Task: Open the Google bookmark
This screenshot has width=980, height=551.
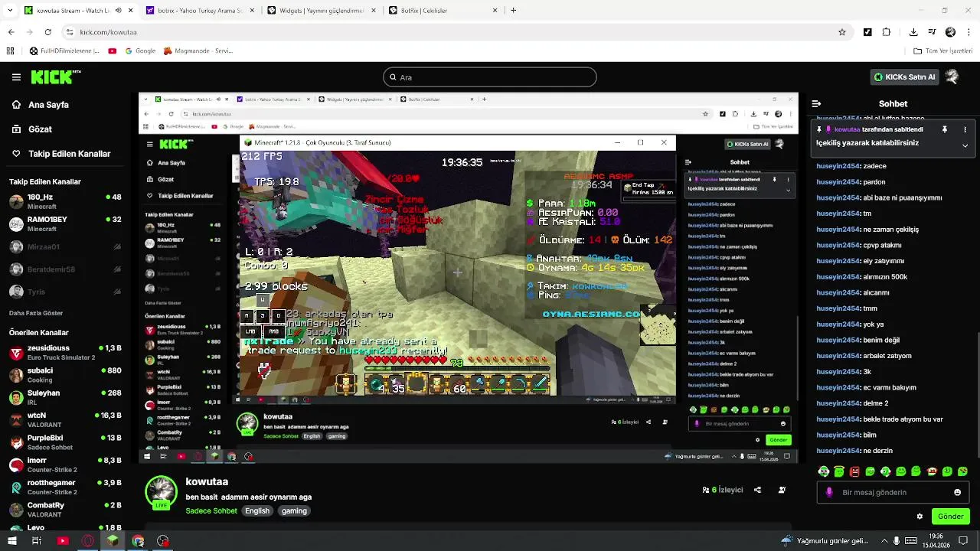Action: (139, 51)
